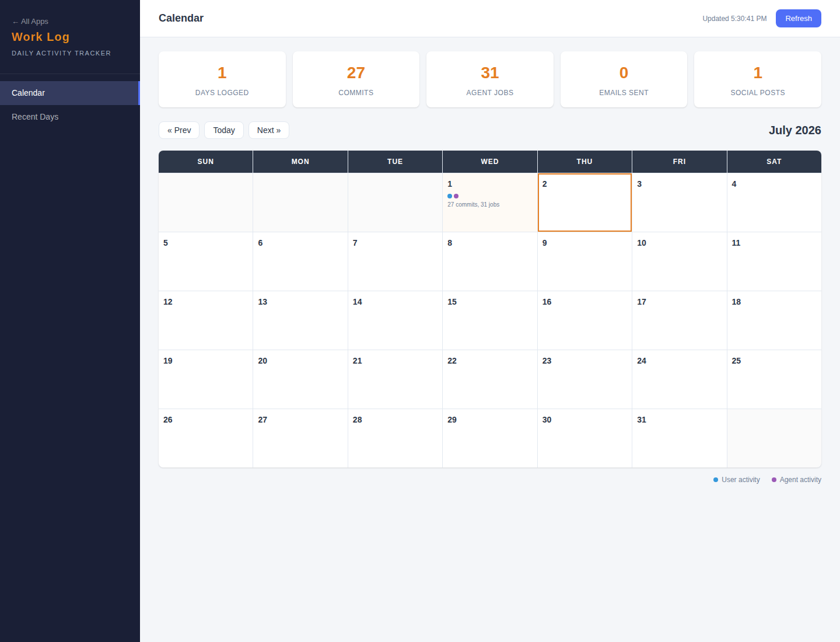The width and height of the screenshot is (840, 642).
Task: Go to previous month with Prev
Action: click(179, 130)
